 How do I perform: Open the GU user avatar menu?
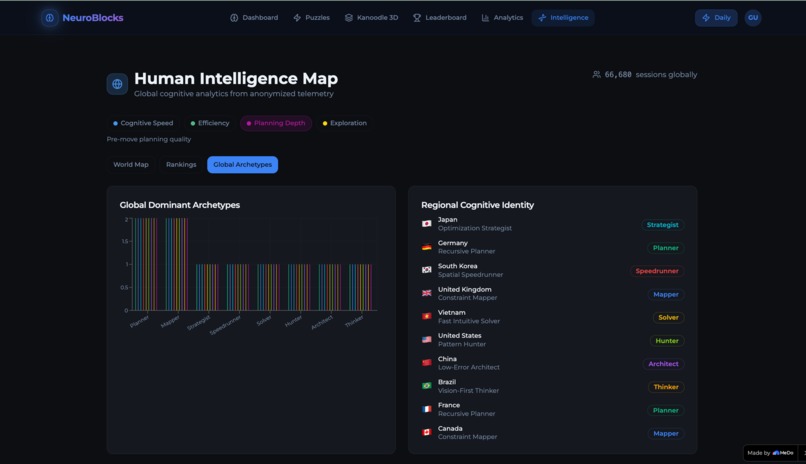(x=753, y=17)
